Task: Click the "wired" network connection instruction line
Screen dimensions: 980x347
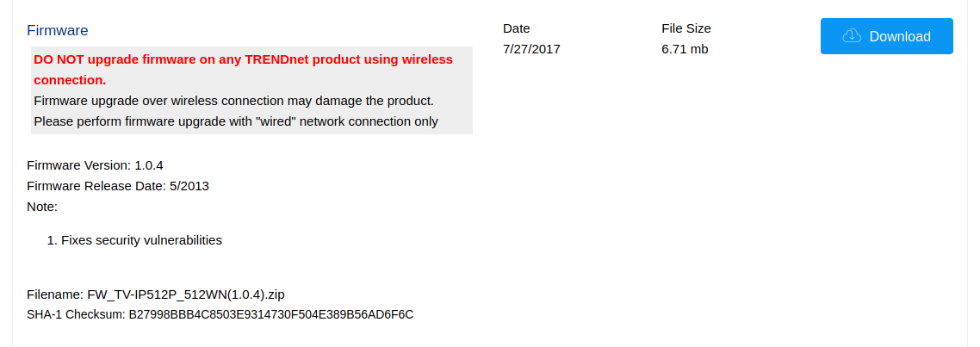Action: tap(236, 121)
